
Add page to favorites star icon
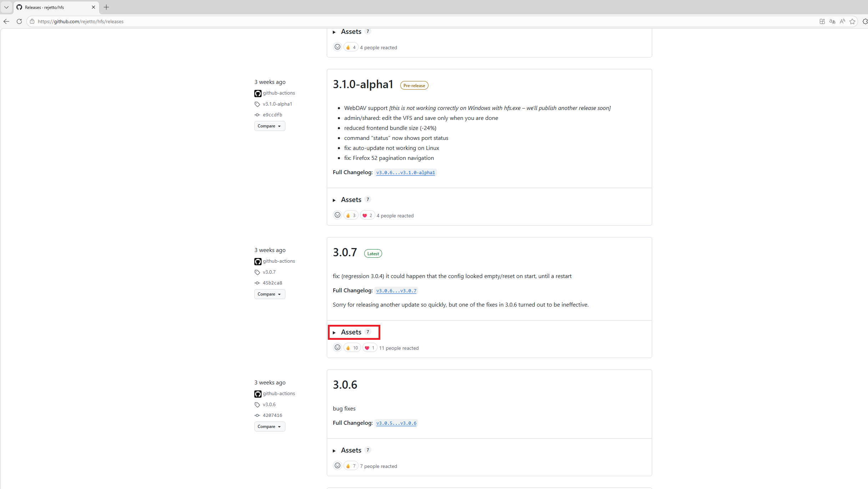tap(852, 21)
